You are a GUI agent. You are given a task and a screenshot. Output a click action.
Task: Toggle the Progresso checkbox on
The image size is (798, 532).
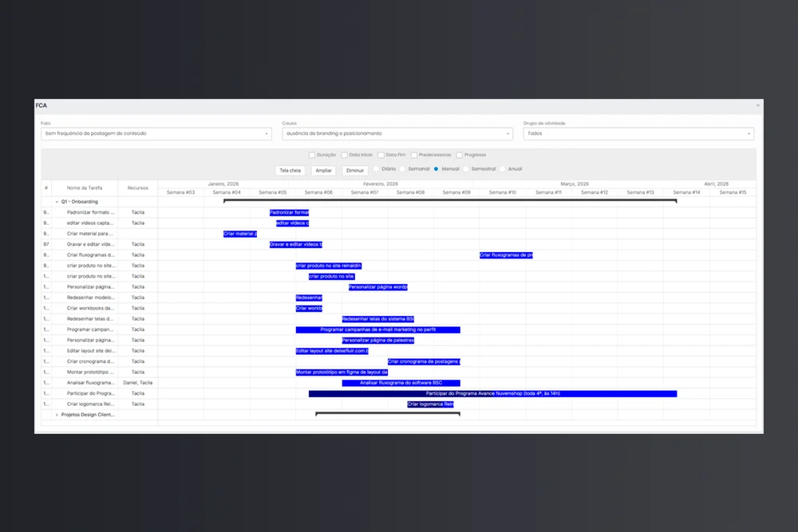(459, 155)
